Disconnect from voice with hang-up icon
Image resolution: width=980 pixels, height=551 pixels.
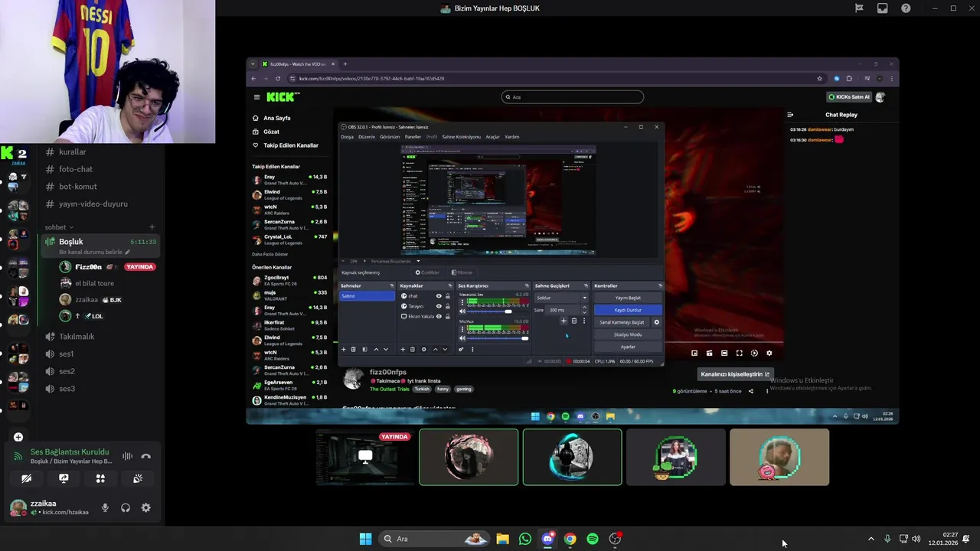coord(145,456)
